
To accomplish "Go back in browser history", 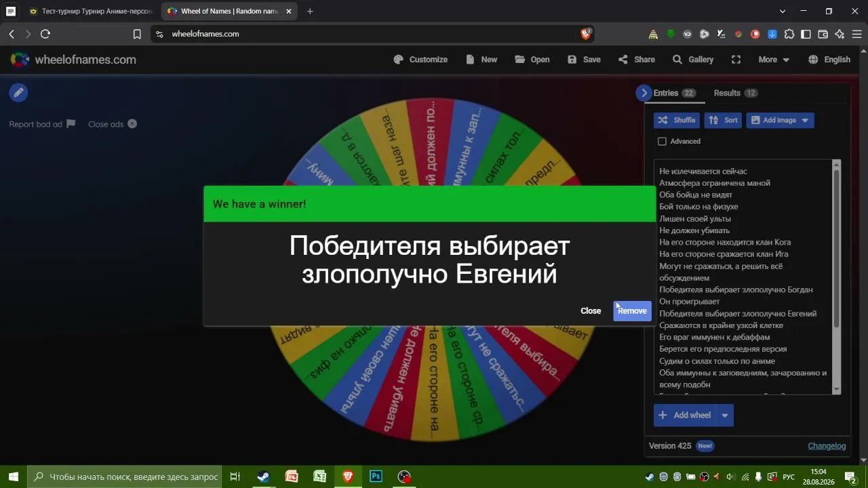I will pos(12,34).
